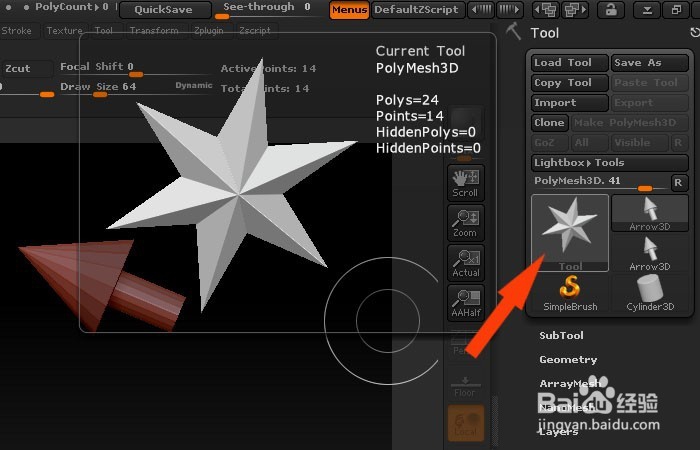This screenshot has width=700, height=450.
Task: Click the lock icon in top bar
Action: [610, 9]
